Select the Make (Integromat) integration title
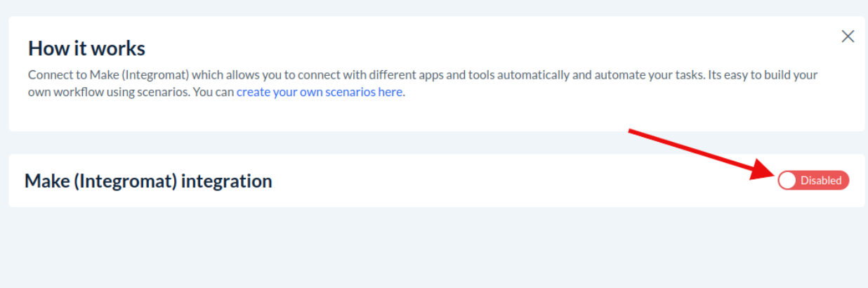 pyautogui.click(x=148, y=181)
